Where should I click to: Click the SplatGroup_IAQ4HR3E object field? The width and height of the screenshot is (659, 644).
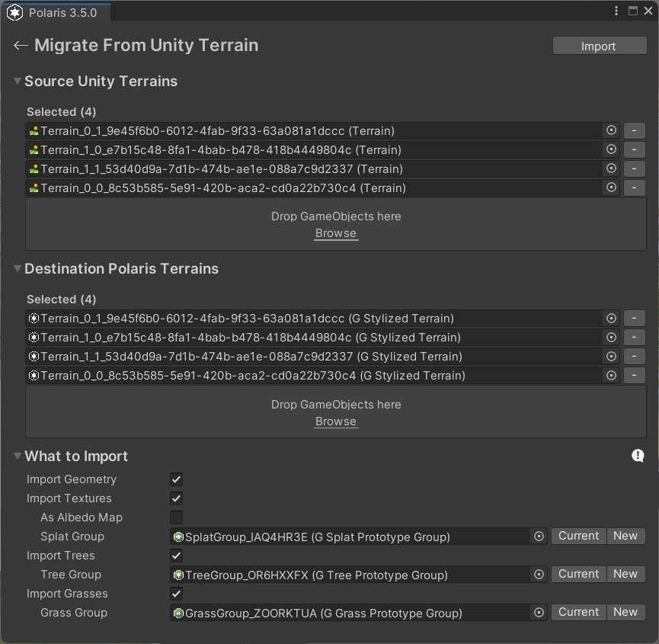pyautogui.click(x=359, y=537)
